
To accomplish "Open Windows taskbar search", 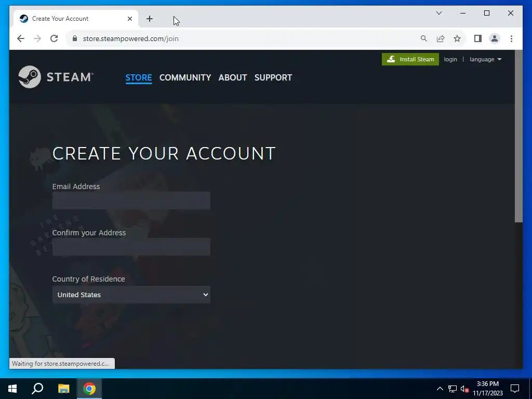I will pos(37,389).
